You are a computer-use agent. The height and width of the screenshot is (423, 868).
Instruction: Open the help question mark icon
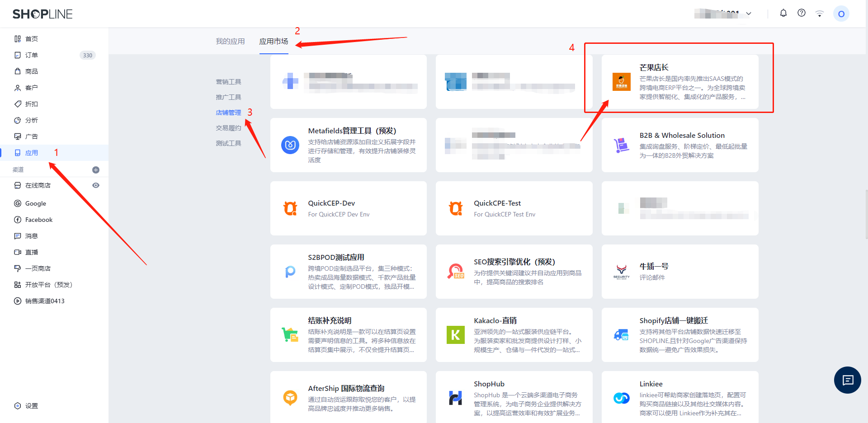pyautogui.click(x=802, y=13)
